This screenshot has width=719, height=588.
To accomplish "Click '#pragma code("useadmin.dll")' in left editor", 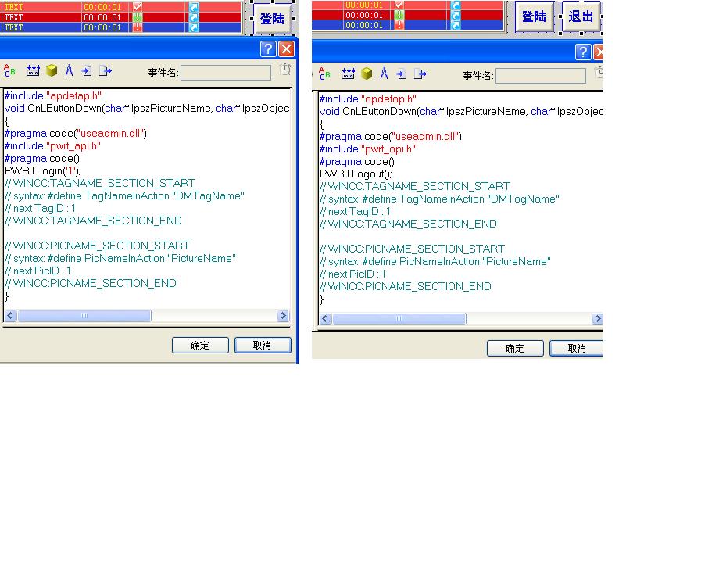I will (76, 134).
